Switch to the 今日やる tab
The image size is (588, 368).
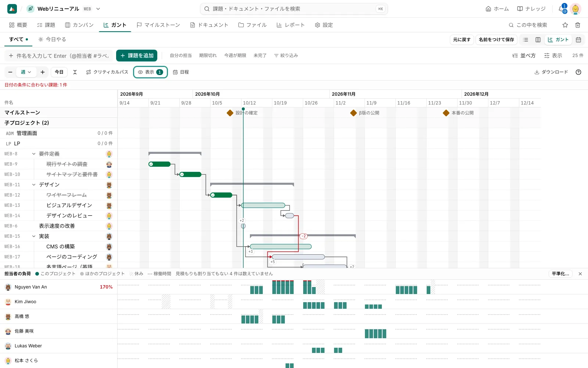[x=52, y=39]
